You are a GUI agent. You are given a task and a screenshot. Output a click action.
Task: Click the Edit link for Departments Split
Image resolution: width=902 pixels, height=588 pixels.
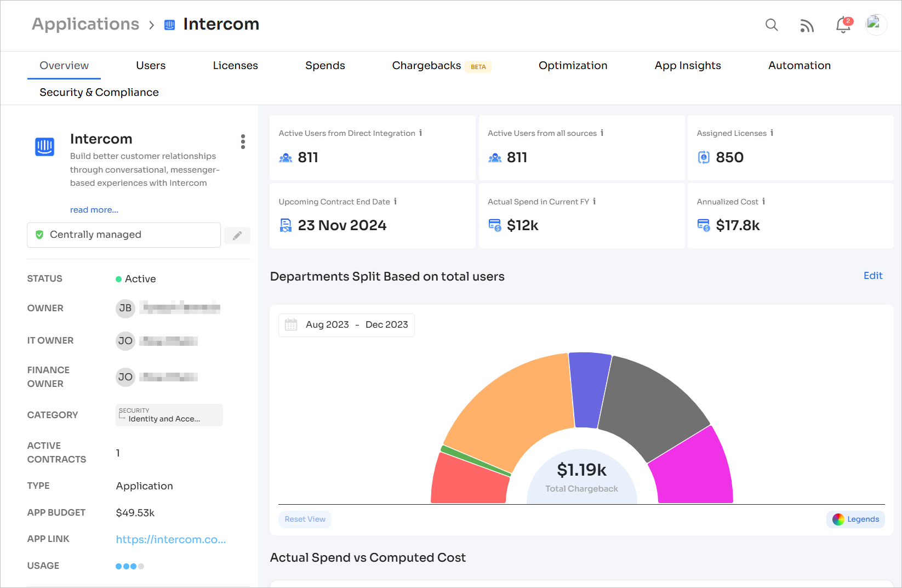(872, 276)
